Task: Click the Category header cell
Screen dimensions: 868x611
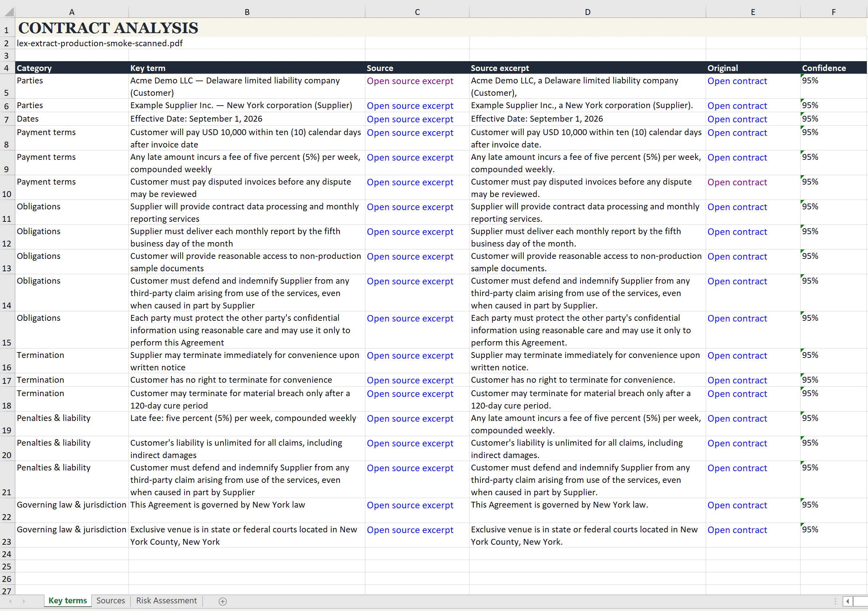Action: tap(72, 68)
